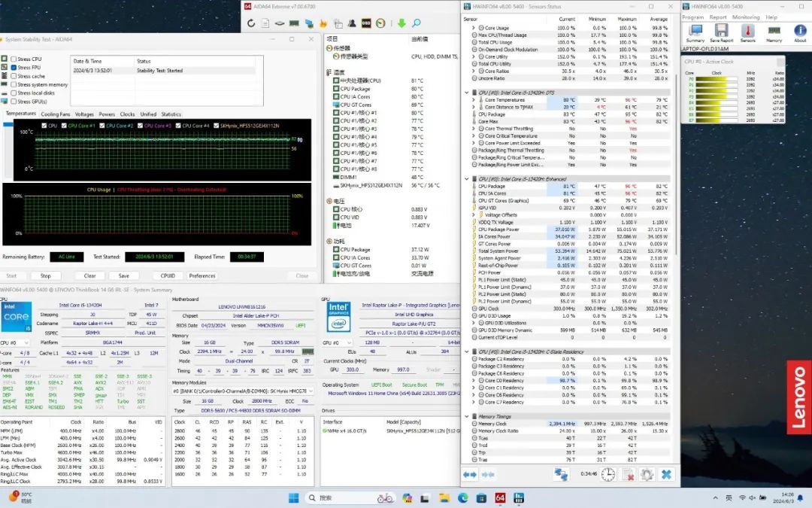Expand the Core Utility sensor row
The image size is (812, 508).
pyautogui.click(x=473, y=56)
